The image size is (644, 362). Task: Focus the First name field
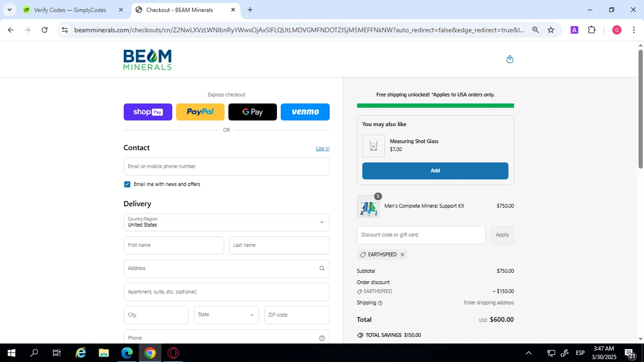173,246
